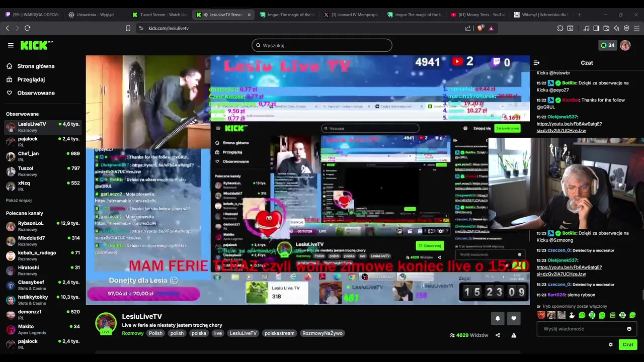Select LesiuLiveTV in followed channels
This screenshot has width=644, height=362.
tap(43, 127)
